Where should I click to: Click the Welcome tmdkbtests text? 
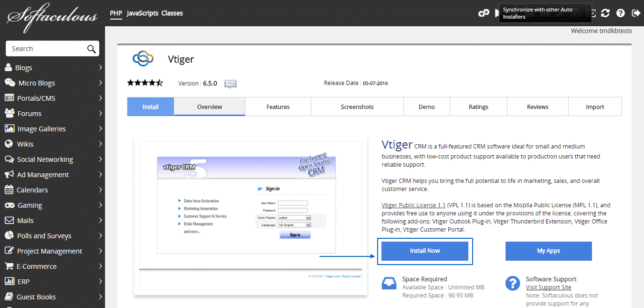[601, 31]
